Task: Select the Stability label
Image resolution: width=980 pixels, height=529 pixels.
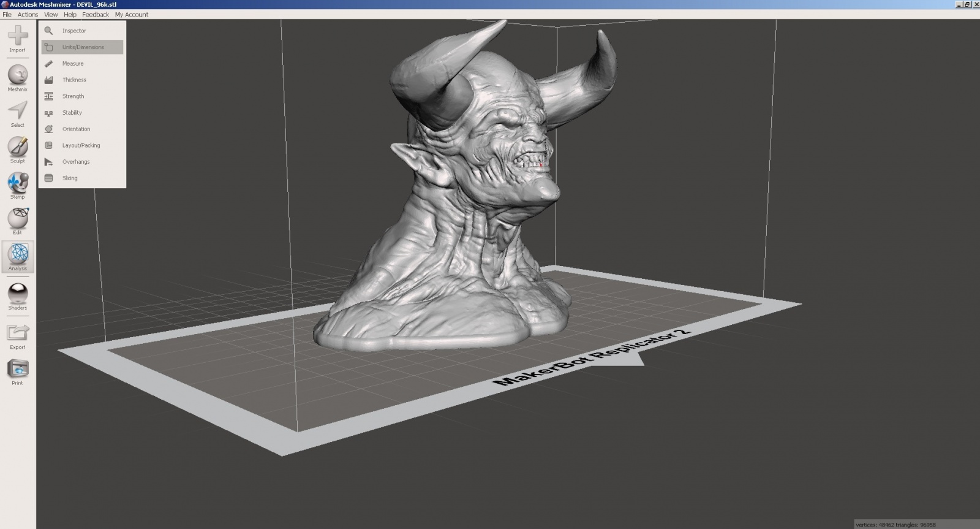Action: coord(72,113)
